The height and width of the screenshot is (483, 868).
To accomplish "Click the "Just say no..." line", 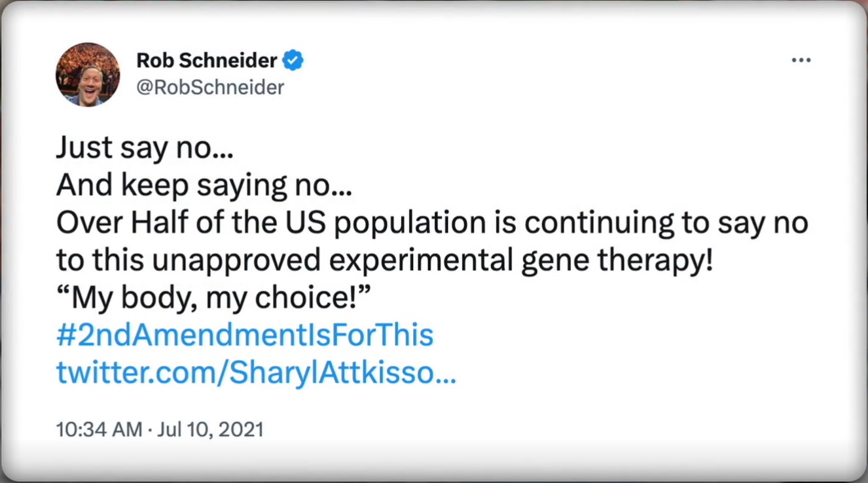I will (x=145, y=149).
